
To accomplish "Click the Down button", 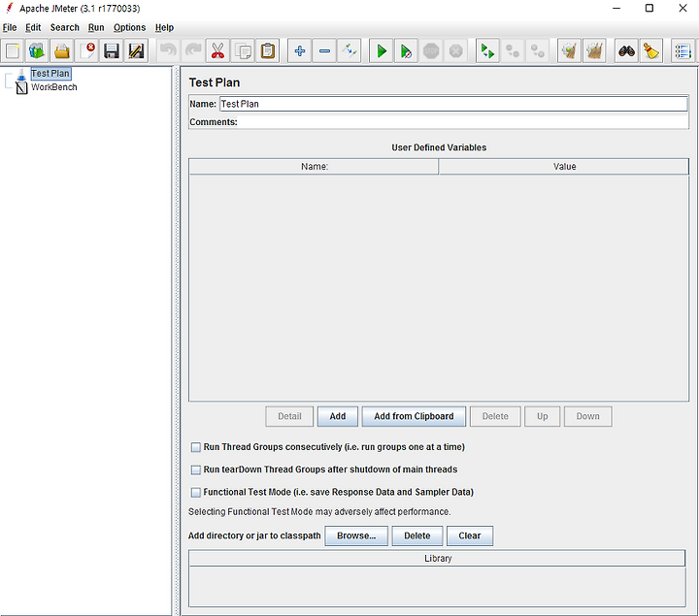I will [x=588, y=416].
